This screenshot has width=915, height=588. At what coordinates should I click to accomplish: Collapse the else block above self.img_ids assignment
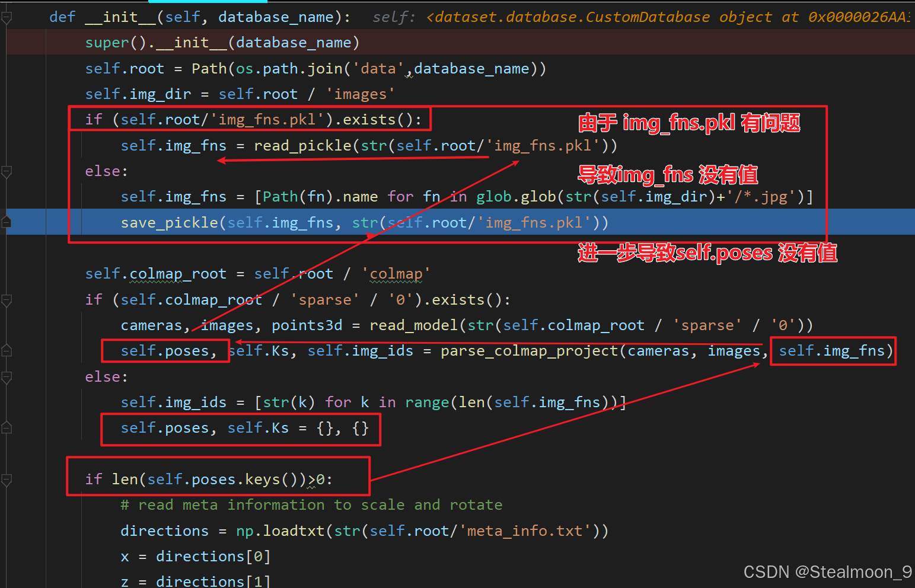(x=7, y=377)
